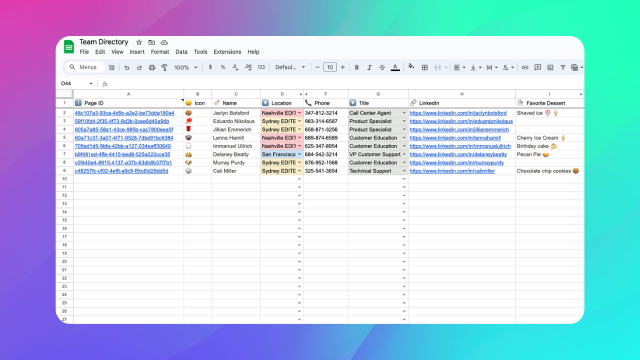Toggle italic formatting
The width and height of the screenshot is (640, 360).
(369, 67)
